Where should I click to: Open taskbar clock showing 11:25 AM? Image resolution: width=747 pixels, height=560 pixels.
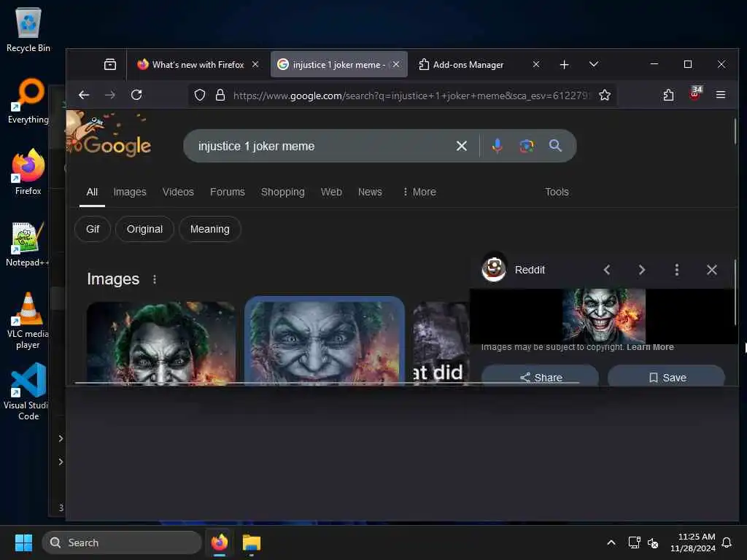[x=693, y=542]
